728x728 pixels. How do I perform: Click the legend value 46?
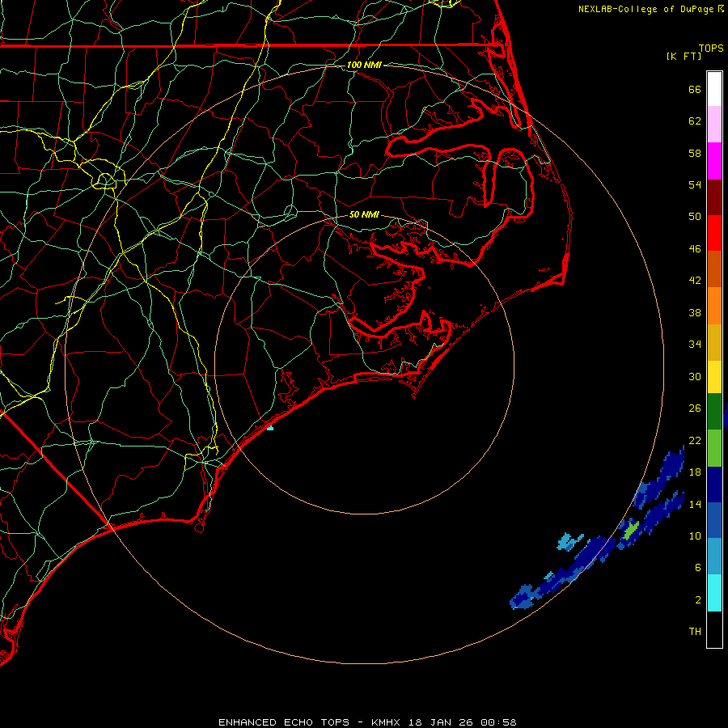click(695, 249)
